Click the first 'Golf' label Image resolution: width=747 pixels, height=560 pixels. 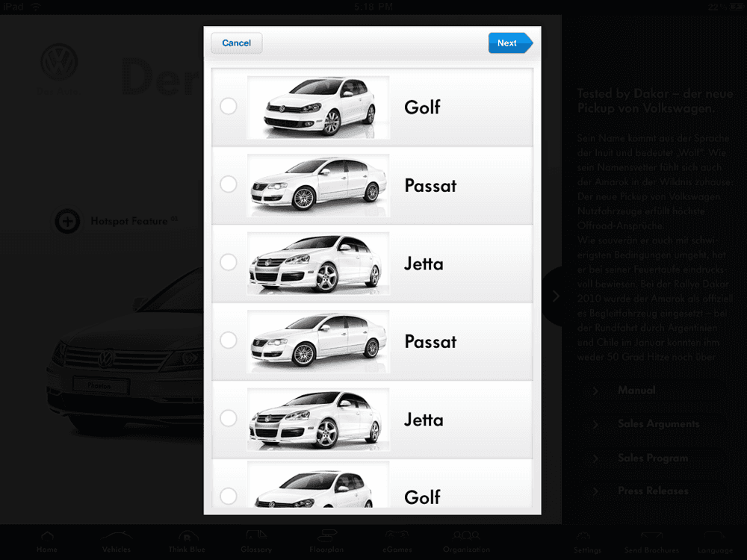[x=422, y=108]
